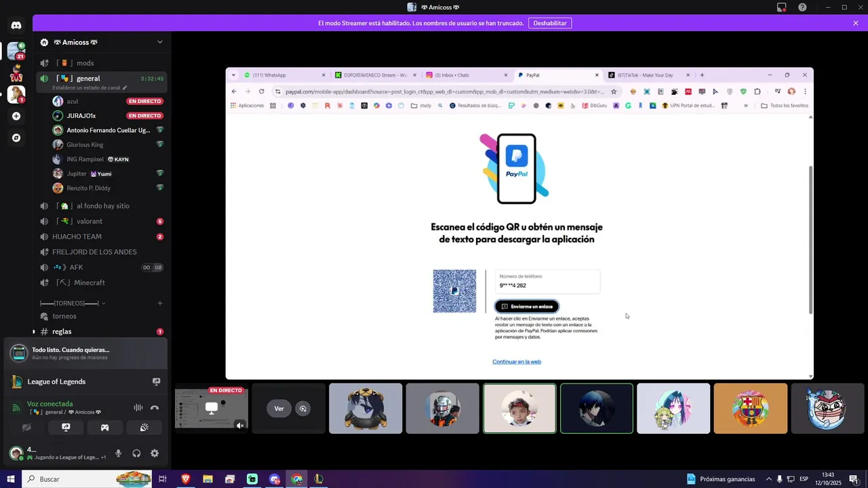Viewport: 868px width, 488px height.
Task: Collapse the TORNEOS category
Action: 71,303
